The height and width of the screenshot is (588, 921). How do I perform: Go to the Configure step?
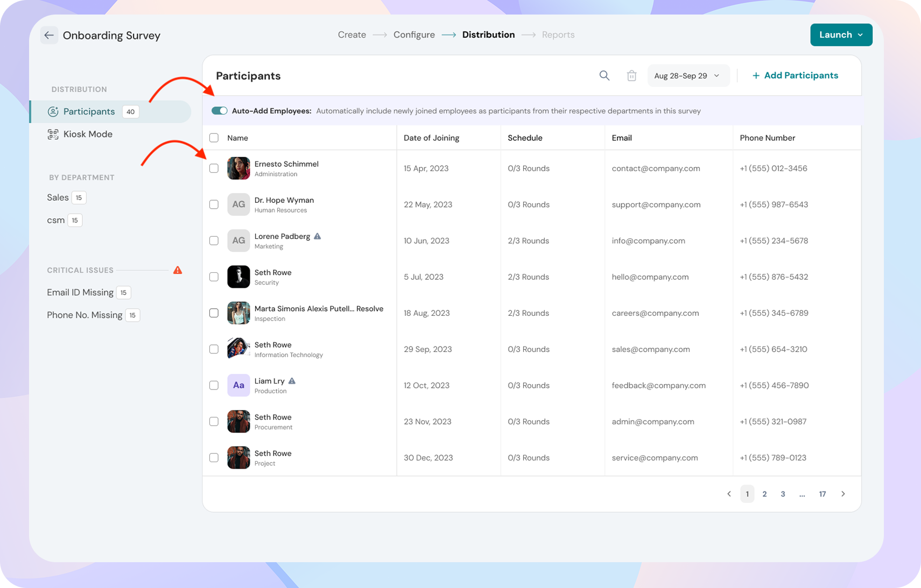414,35
